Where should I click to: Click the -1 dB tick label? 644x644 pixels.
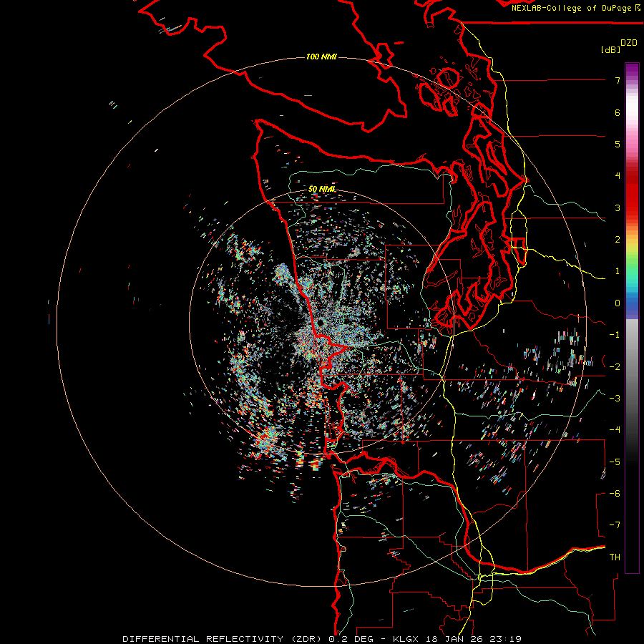615,335
